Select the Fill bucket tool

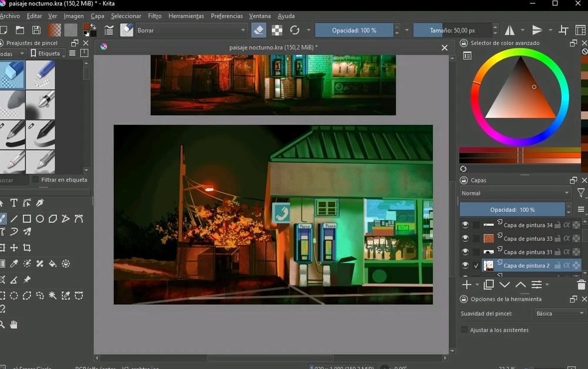click(x=53, y=264)
